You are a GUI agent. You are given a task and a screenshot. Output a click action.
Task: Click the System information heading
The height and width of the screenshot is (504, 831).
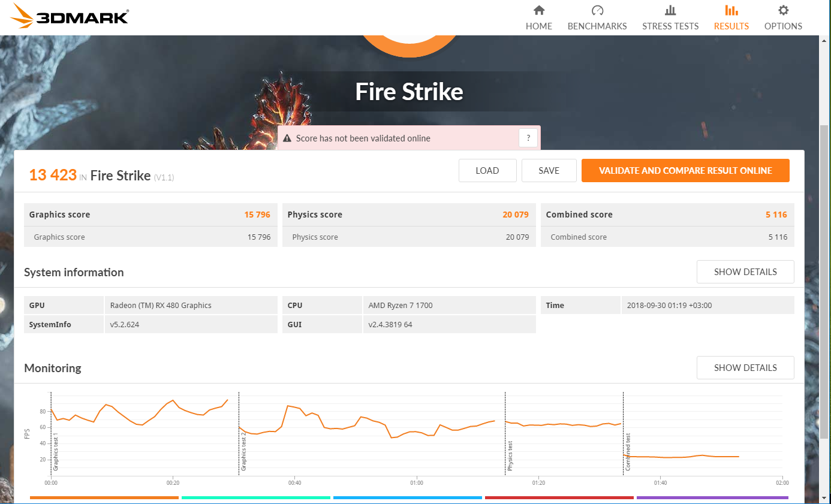(x=74, y=272)
